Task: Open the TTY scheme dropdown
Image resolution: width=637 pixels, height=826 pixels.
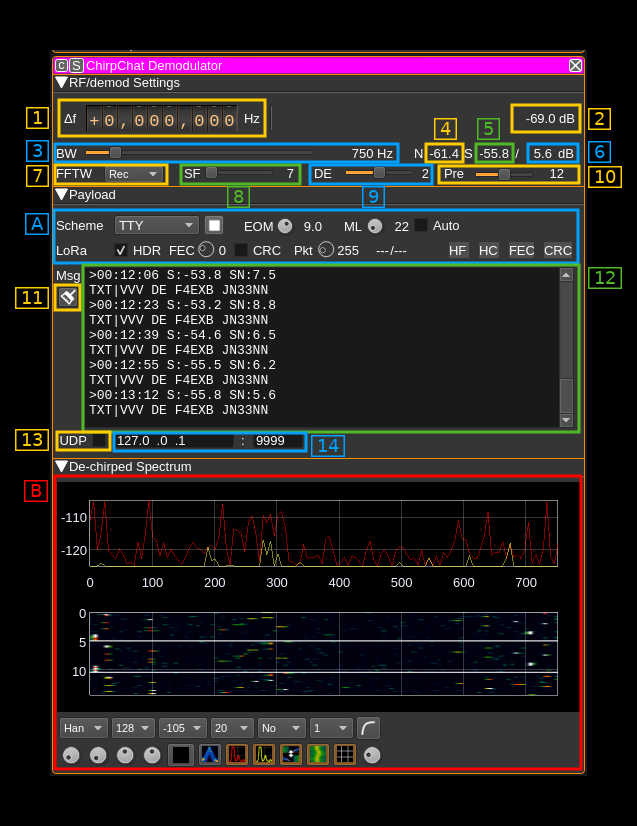Action: click(x=156, y=225)
